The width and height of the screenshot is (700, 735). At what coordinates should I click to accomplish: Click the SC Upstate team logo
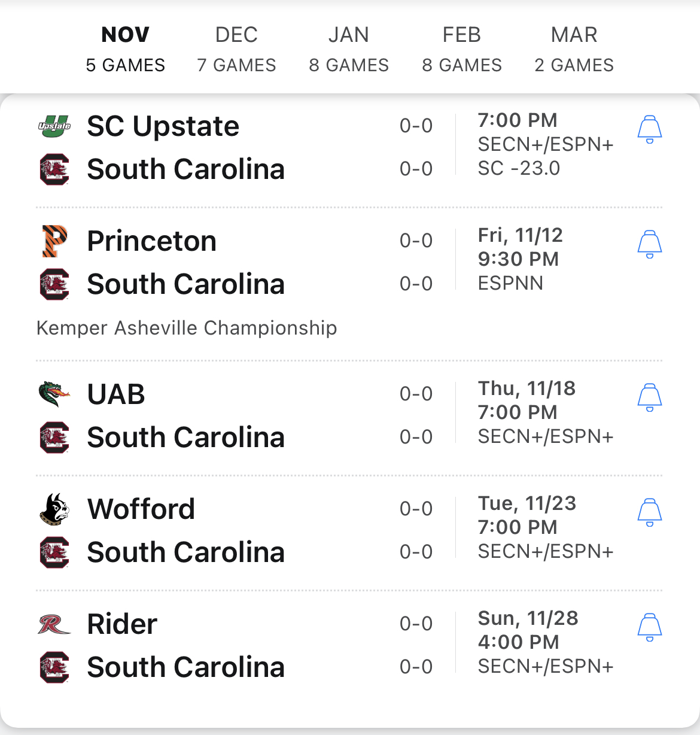click(x=54, y=126)
